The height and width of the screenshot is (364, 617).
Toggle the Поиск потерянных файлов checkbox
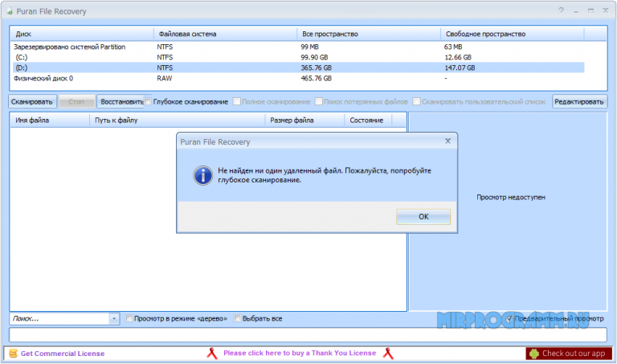[318, 101]
